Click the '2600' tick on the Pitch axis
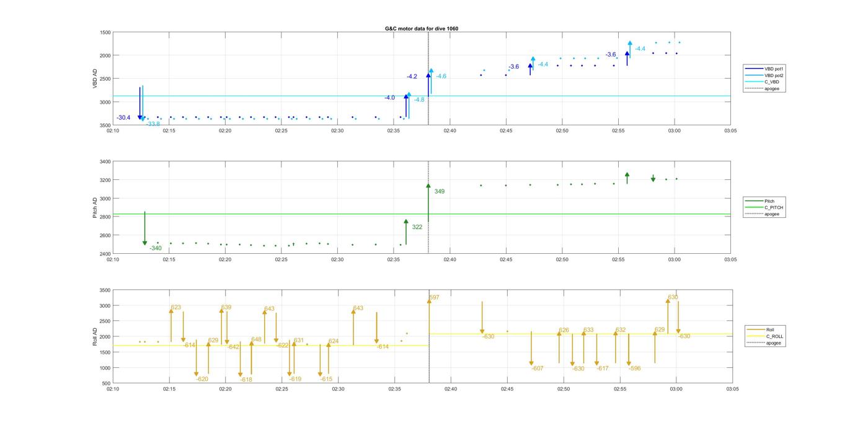The width and height of the screenshot is (868, 430). pos(105,236)
